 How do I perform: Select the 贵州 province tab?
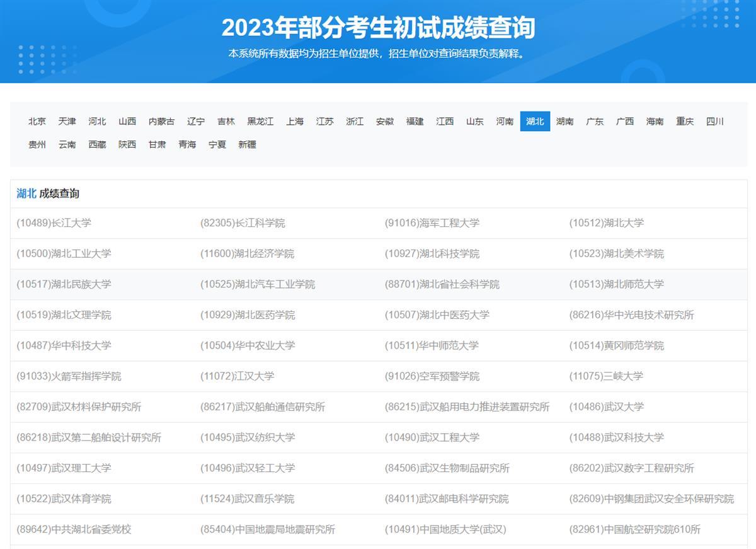[37, 144]
